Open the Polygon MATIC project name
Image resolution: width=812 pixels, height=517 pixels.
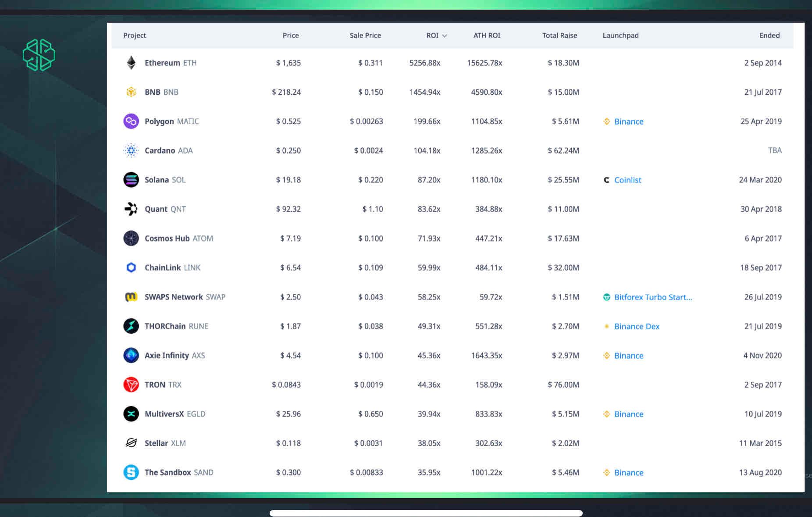tap(172, 121)
